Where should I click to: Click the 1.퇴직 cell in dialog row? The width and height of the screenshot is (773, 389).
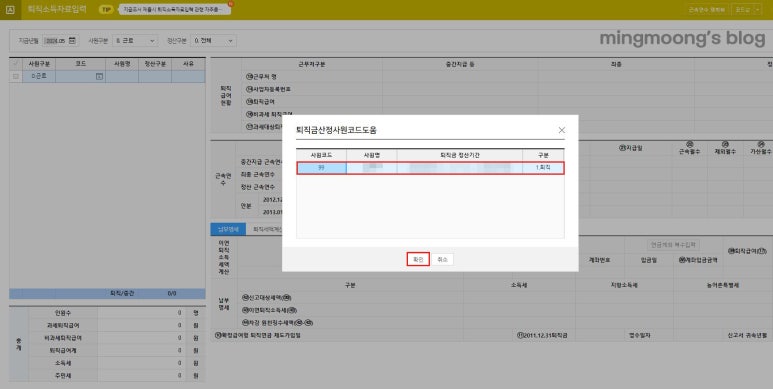(543, 168)
